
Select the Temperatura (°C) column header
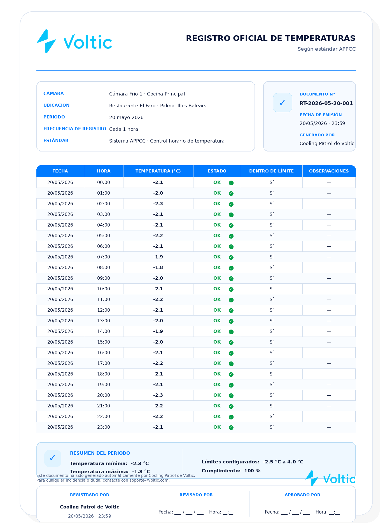158,171
